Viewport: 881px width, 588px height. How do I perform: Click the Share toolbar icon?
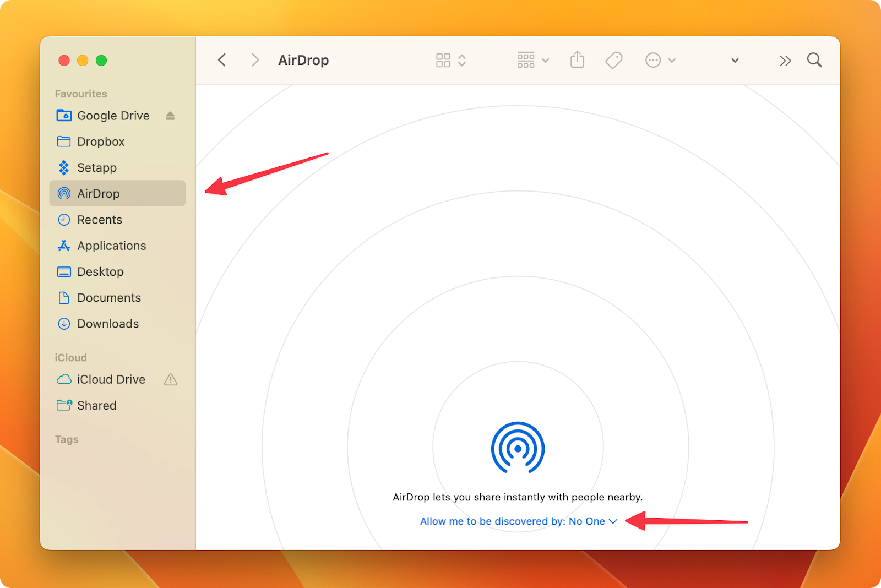(x=577, y=60)
